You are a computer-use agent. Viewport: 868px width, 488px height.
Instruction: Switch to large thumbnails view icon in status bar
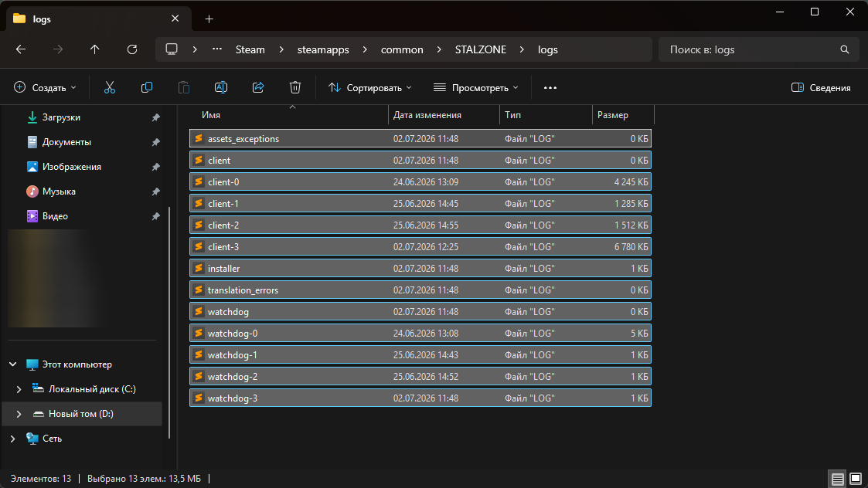[x=856, y=479]
